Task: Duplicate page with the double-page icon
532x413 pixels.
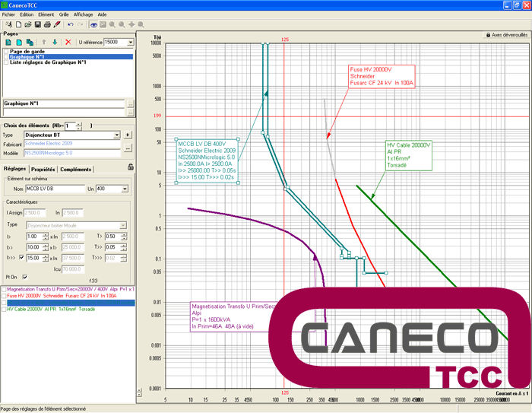Action: pyautogui.click(x=30, y=42)
